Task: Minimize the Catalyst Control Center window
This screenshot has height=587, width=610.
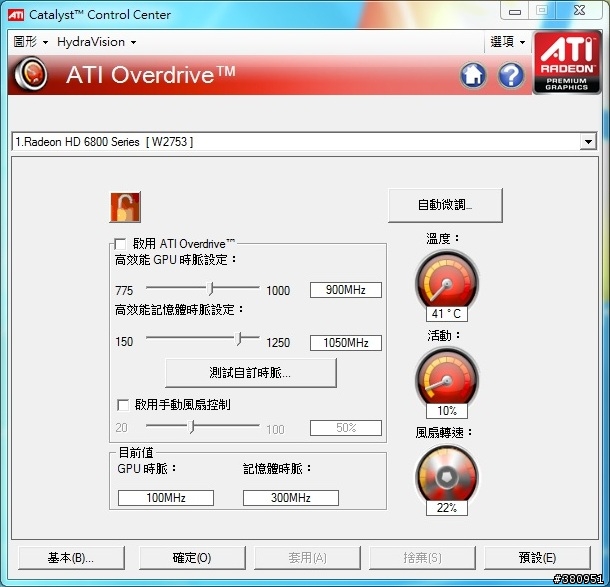Action: pos(515,11)
